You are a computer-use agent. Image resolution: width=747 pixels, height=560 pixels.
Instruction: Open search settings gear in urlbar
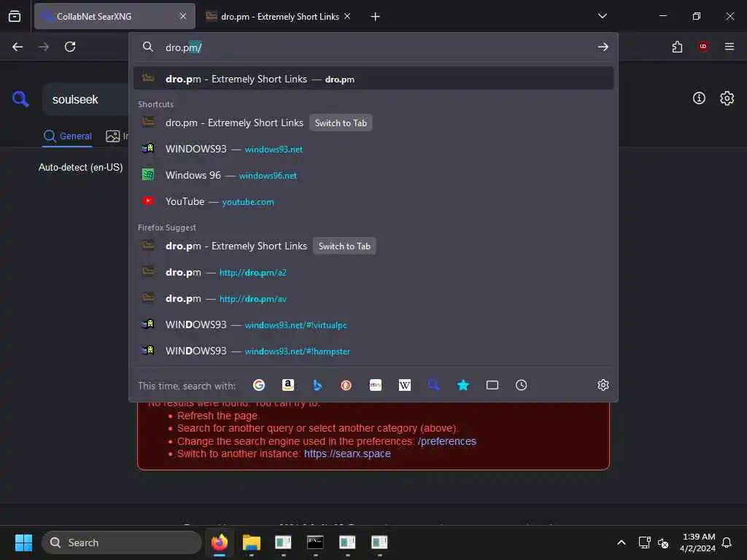(603, 385)
